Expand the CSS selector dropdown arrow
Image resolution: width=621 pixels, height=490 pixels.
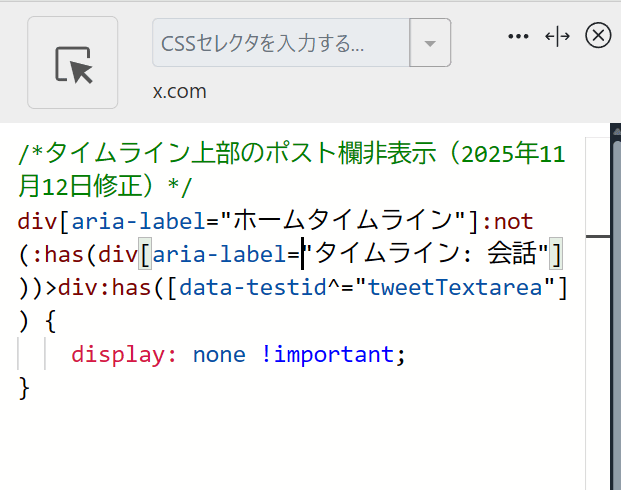pos(430,43)
